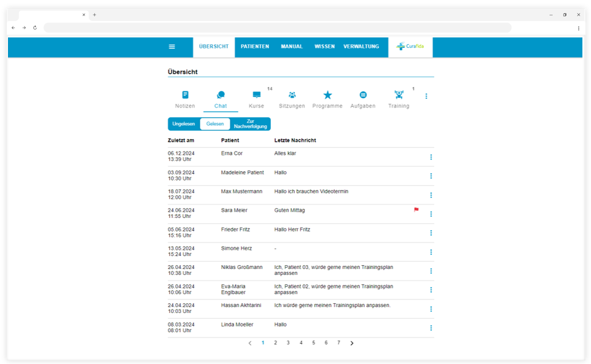Jump to page 3 in pagination

pyautogui.click(x=288, y=343)
